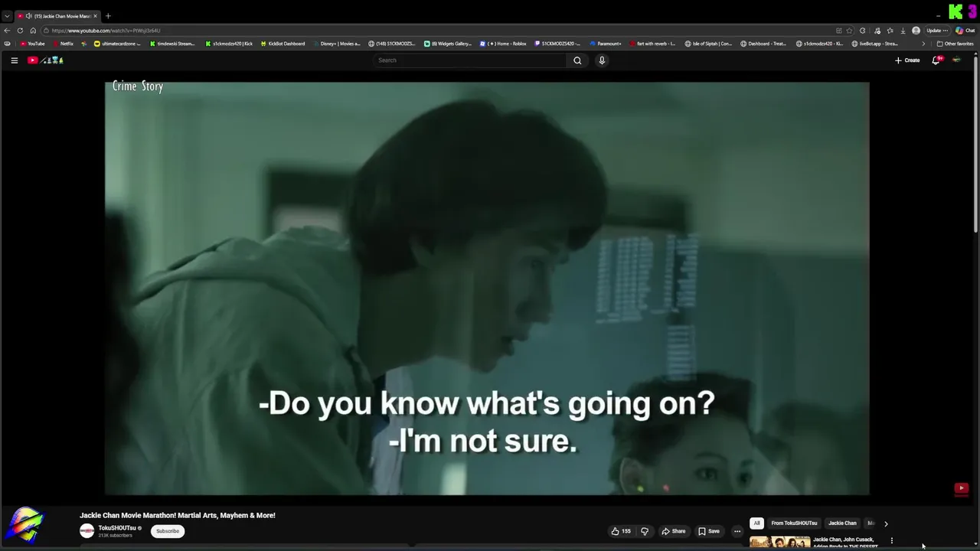Image resolution: width=980 pixels, height=551 pixels.
Task: Reload the current page
Action: 20,31
